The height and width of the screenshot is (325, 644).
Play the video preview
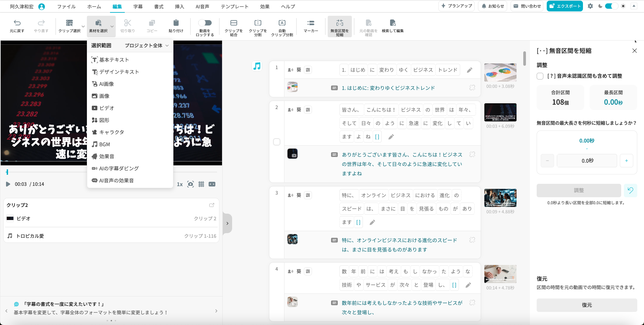(x=8, y=184)
